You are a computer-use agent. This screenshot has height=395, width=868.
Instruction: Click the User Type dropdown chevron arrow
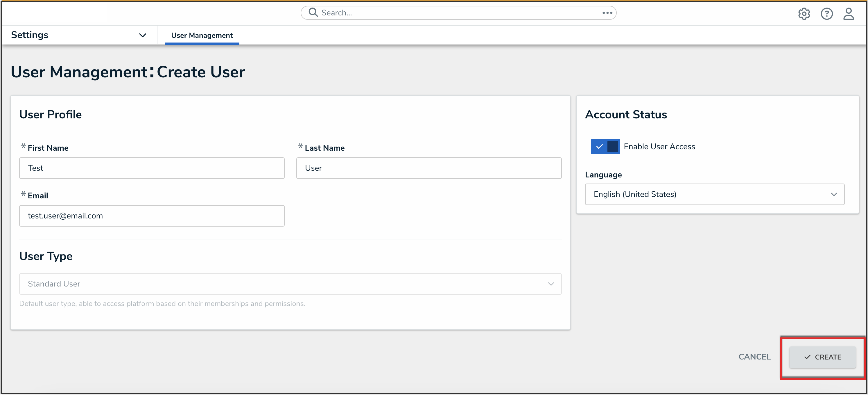click(550, 284)
